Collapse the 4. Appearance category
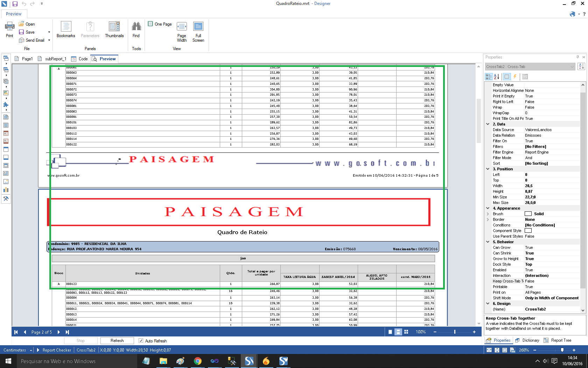This screenshot has height=368, width=588. click(488, 208)
